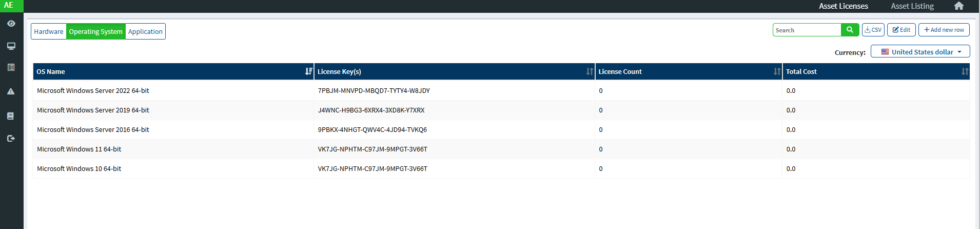
Task: Select Microsoft Windows Server 2016 64-bit row
Action: pos(501,130)
